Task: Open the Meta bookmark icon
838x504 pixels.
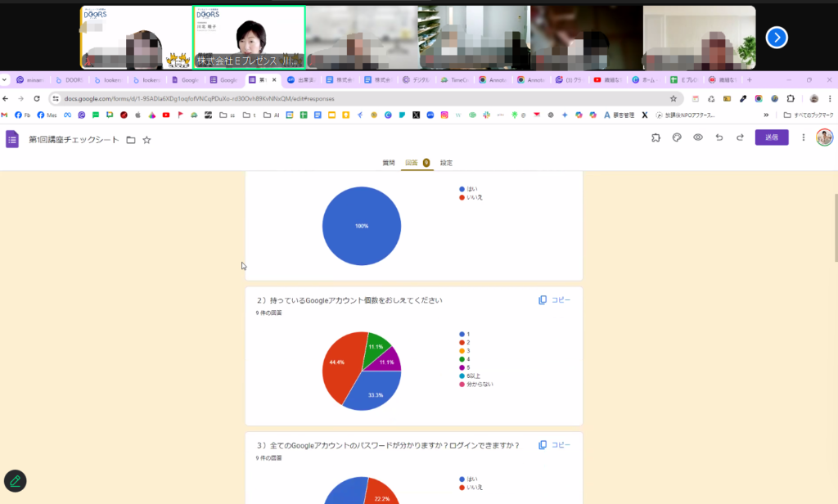Action: [67, 115]
